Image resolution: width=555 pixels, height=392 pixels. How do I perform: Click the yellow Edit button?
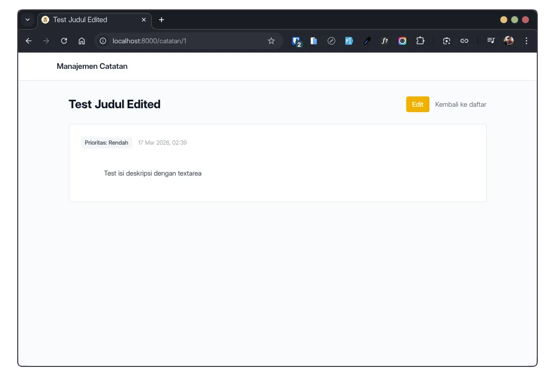[418, 104]
